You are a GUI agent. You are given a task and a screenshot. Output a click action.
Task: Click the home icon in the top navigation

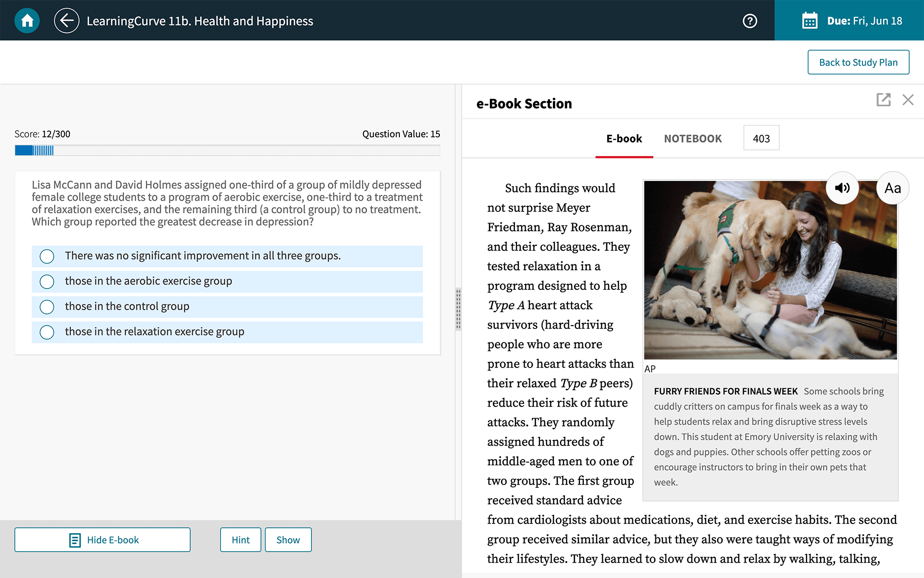pyautogui.click(x=27, y=20)
